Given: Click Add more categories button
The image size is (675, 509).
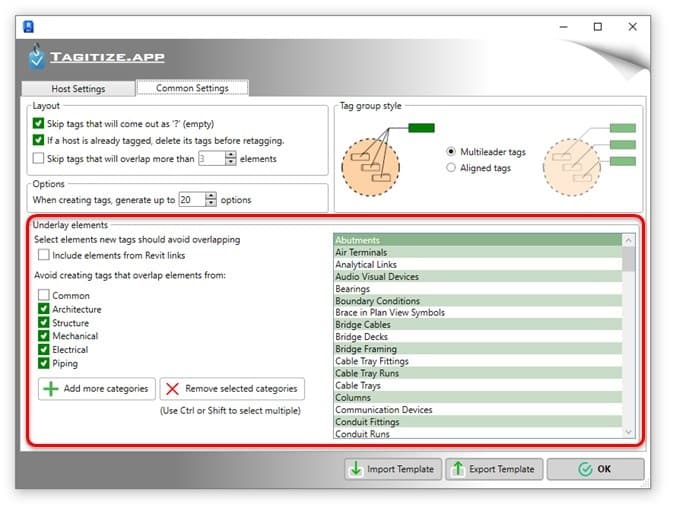Looking at the screenshot, I should point(97,389).
